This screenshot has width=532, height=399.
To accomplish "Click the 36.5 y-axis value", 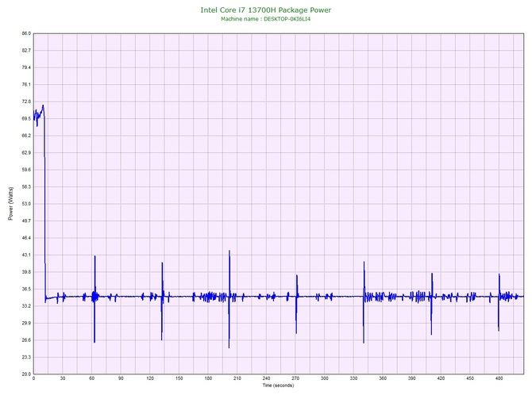I will coord(26,290).
